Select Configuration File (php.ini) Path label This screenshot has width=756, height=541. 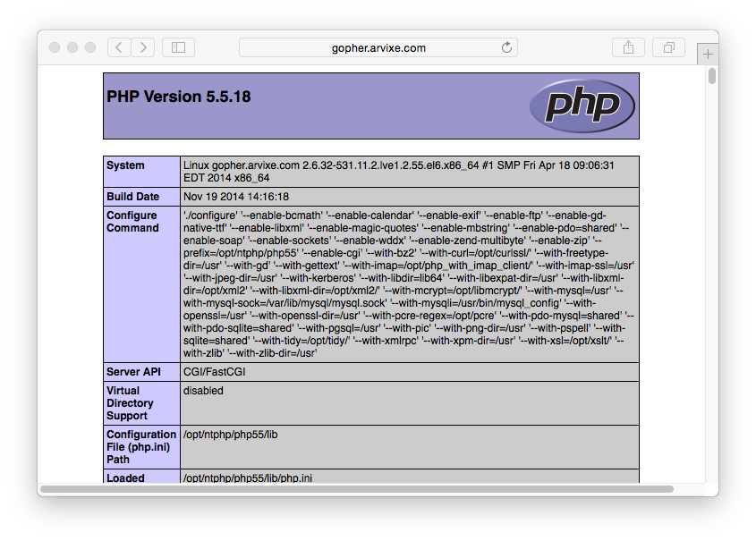(x=141, y=447)
